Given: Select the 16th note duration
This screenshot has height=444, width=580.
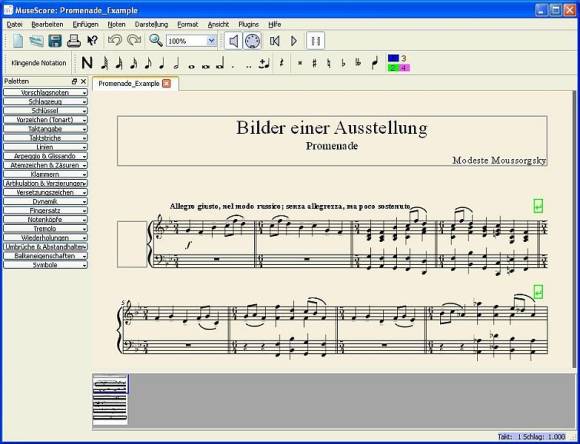Looking at the screenshot, I should click(x=133, y=63).
